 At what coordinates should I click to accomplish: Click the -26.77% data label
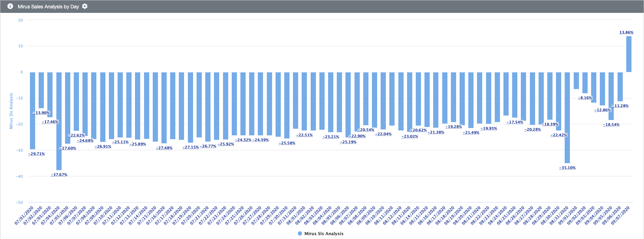pyautogui.click(x=208, y=146)
